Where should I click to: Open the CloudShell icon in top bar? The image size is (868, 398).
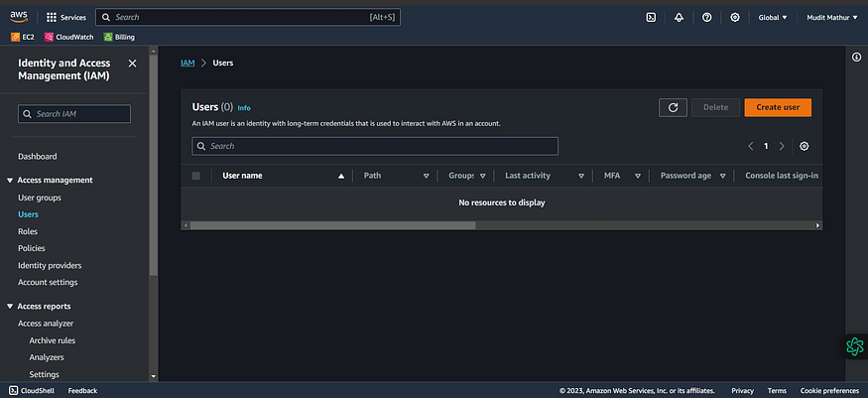pos(651,17)
